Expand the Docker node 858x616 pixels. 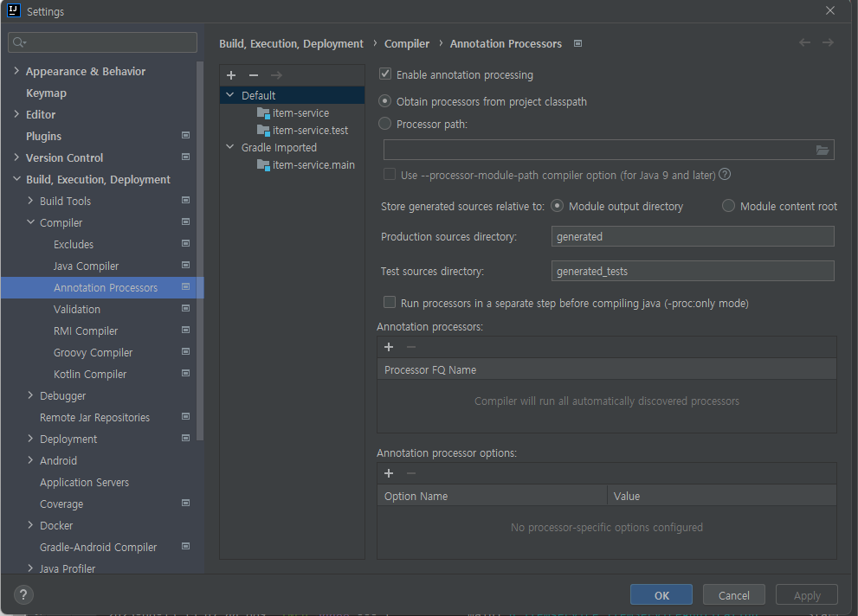[x=30, y=525]
